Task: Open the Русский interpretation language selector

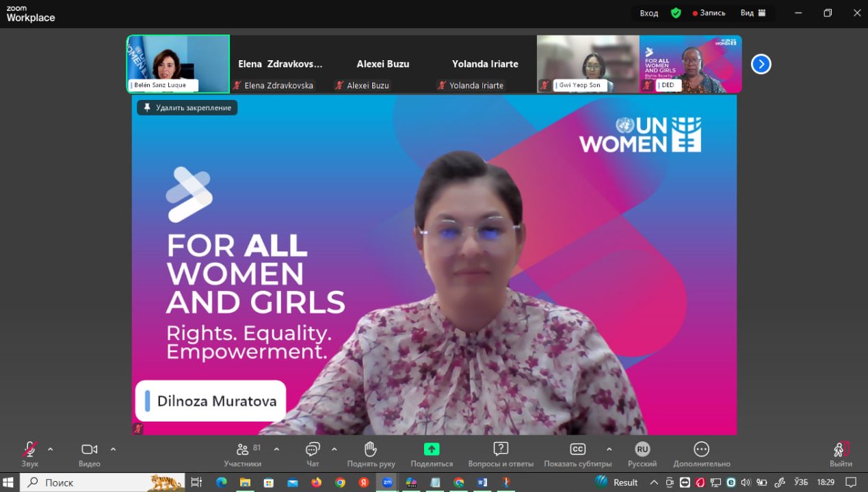Action: pos(642,453)
